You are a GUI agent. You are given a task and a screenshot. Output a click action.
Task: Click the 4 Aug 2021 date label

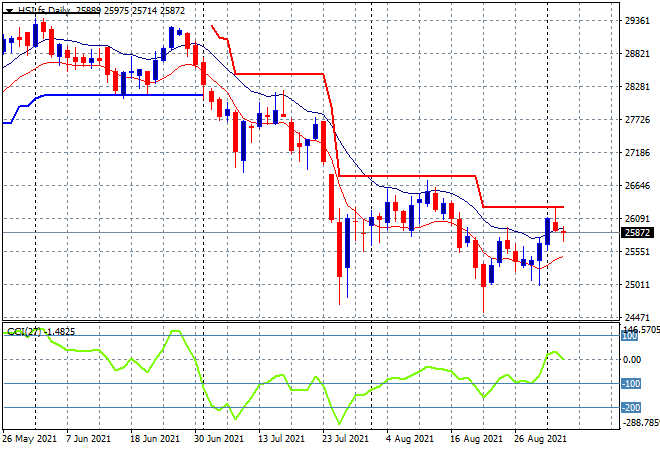coord(410,439)
